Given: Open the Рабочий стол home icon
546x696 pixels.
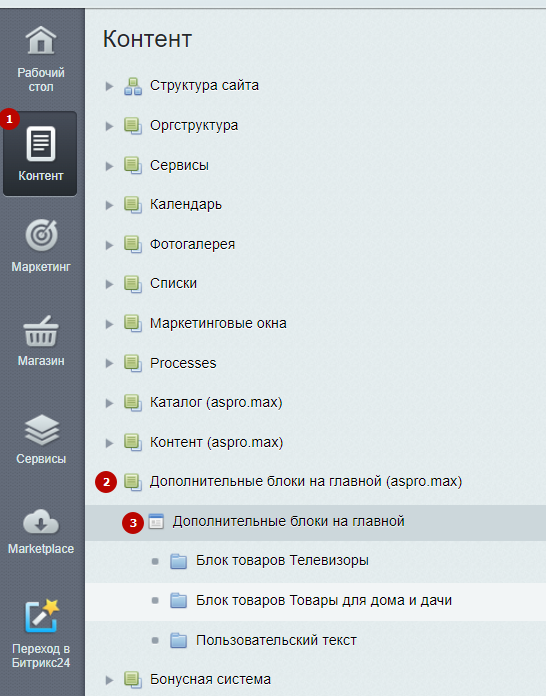Looking at the screenshot, I should click(41, 40).
